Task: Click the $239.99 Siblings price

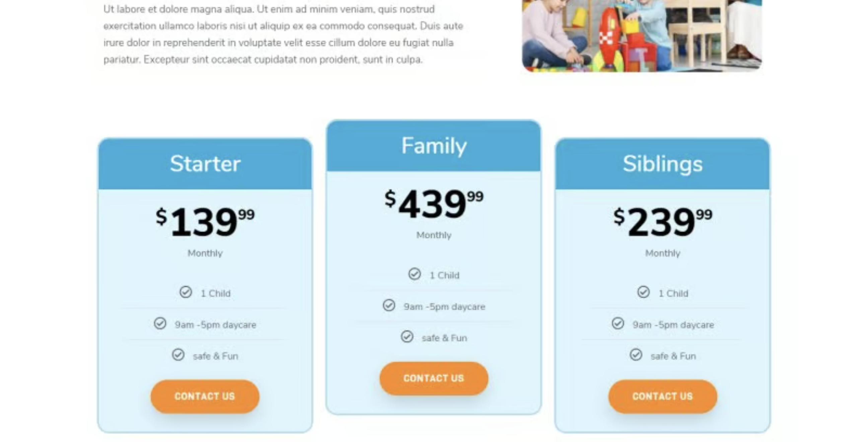Action: (x=662, y=222)
